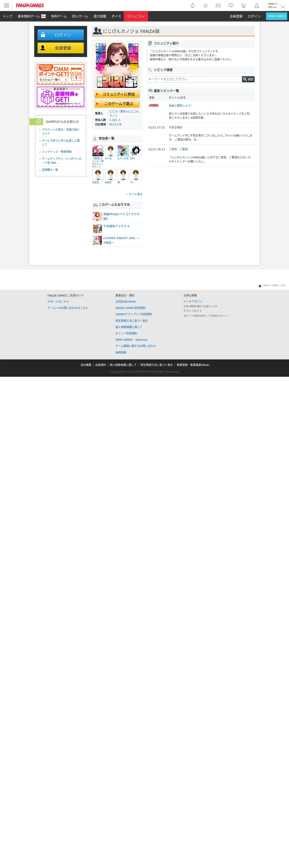The height and width of the screenshot is (868, 289).
Task: Click the にじげんカノジョ game cover image
Action: [x=117, y=65]
